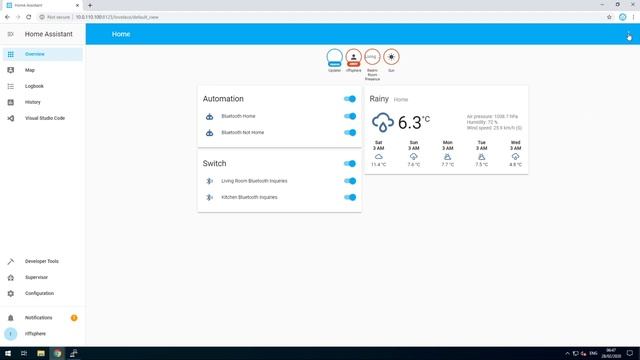
Task: Click the person presence badge
Action: [353, 58]
